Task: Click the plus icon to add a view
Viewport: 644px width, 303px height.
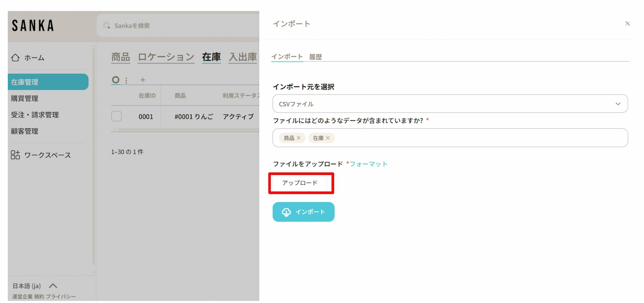Action: tap(143, 80)
